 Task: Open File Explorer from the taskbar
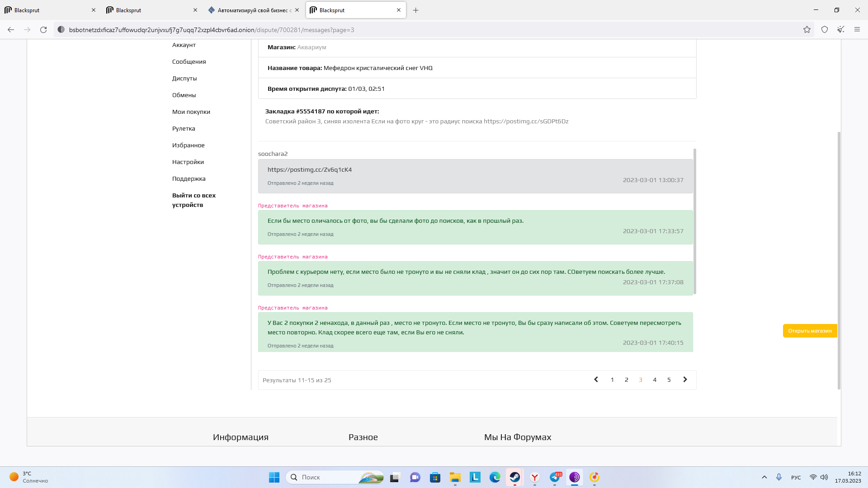(455, 477)
